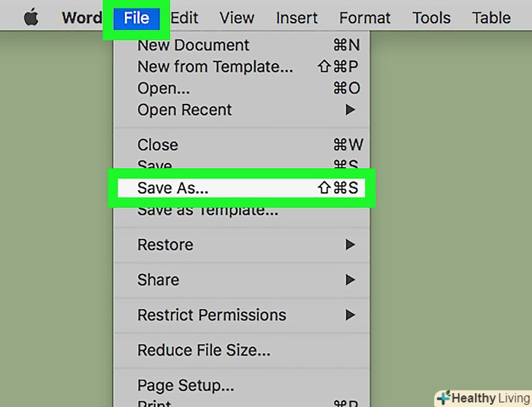
Task: Select Close in the File menu
Action: click(x=158, y=145)
